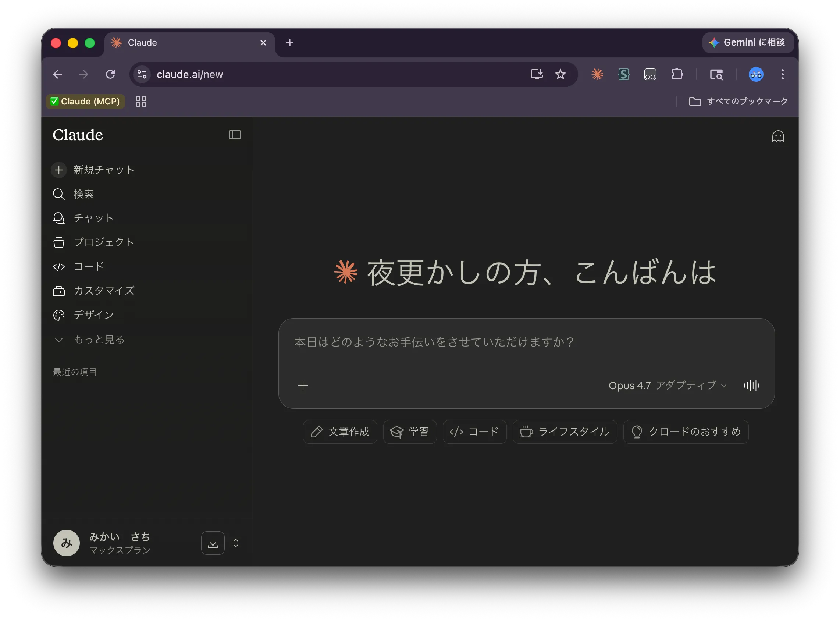Viewport: 840px width, 621px height.
Task: Open Chrome three-dot menu
Action: (782, 74)
